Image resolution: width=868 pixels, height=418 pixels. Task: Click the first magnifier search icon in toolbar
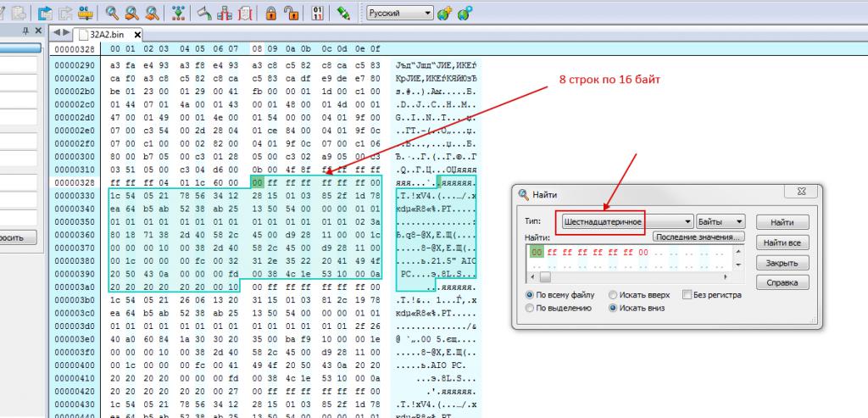(x=113, y=13)
